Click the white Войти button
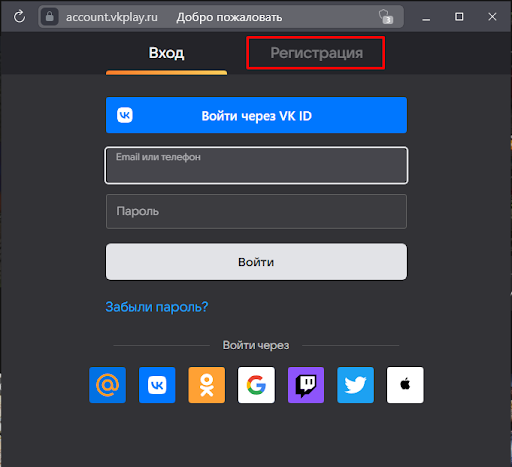 pyautogui.click(x=256, y=262)
